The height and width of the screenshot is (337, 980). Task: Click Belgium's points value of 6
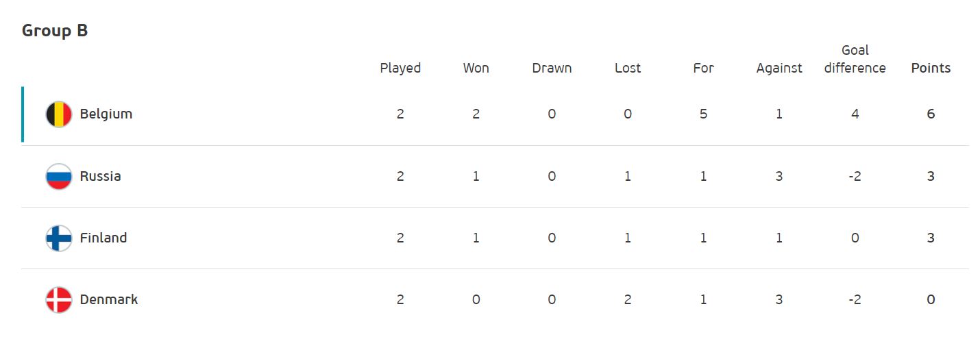931,114
